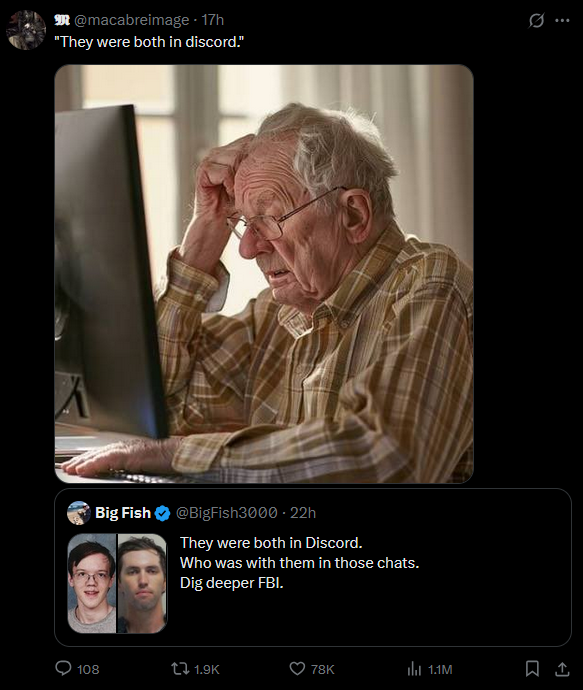Click the @BigFish3000 handle
Screen dimensions: 583x690
click(x=227, y=513)
